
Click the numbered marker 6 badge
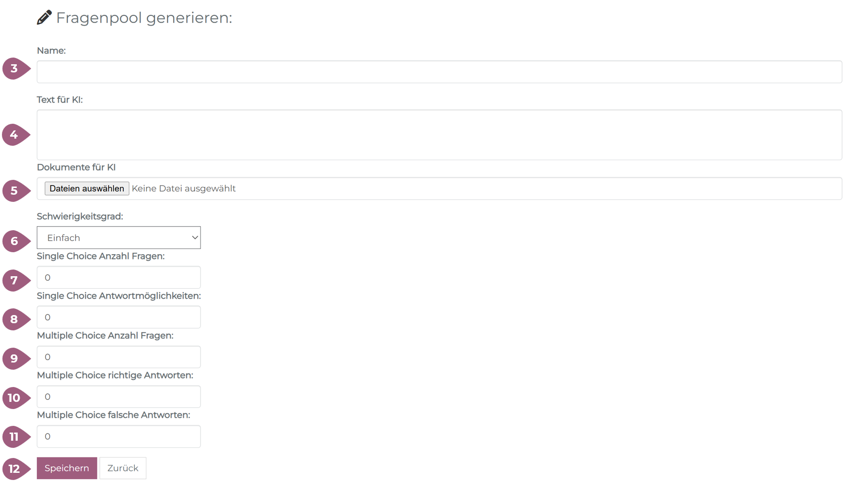(15, 241)
